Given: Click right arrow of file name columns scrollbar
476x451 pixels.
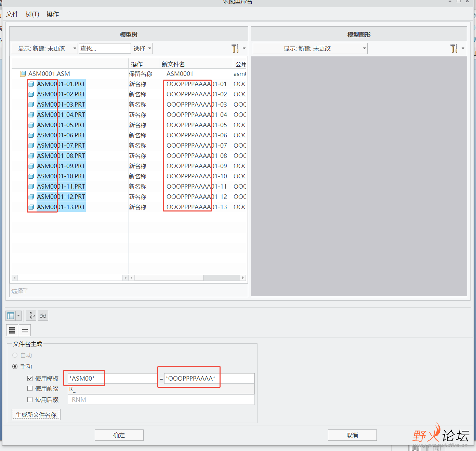Looking at the screenshot, I should point(243,278).
